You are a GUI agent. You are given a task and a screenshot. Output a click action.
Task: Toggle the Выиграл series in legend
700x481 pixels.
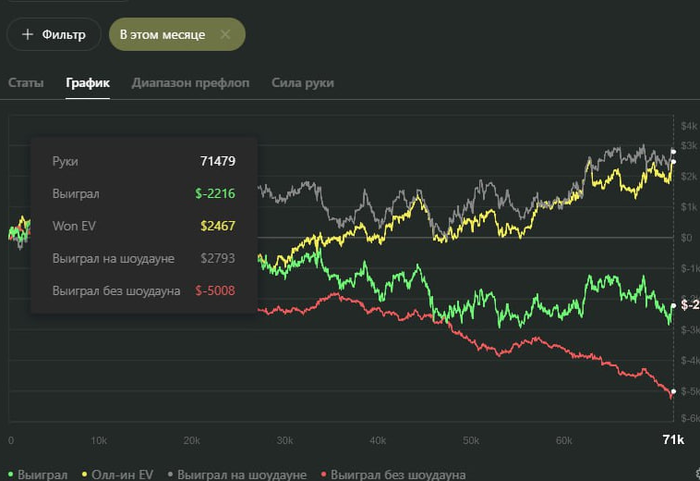[x=42, y=474]
